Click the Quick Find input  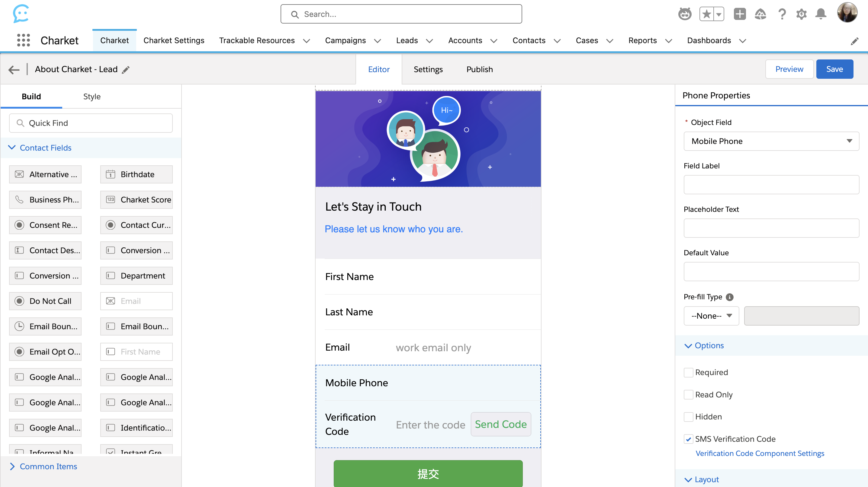(91, 123)
